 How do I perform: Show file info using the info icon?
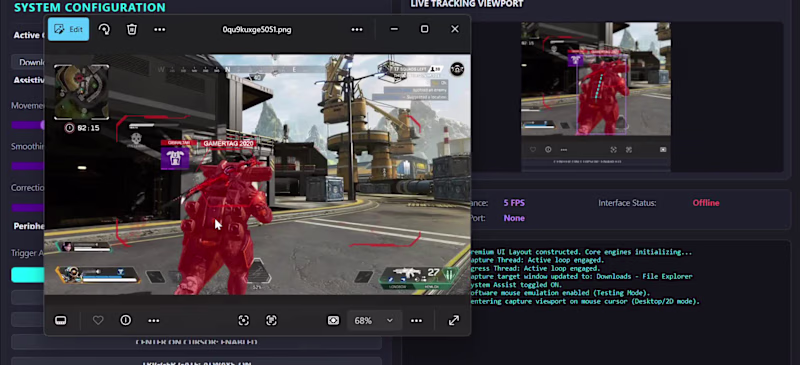(x=126, y=321)
